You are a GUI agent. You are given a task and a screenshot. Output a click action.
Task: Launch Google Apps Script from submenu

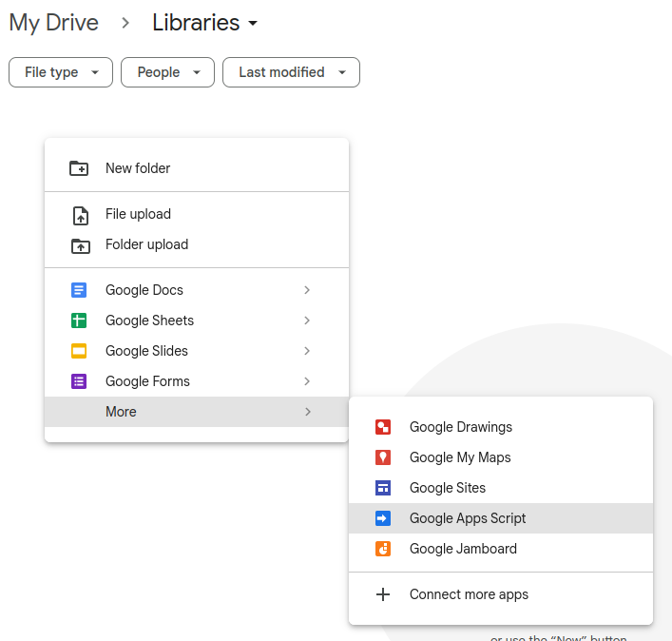point(501,518)
